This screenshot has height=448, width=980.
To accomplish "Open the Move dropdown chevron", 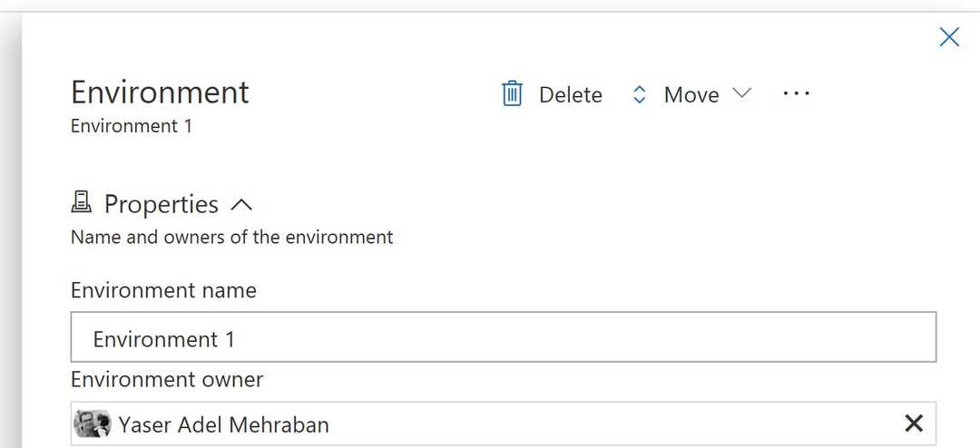I will 742,93.
